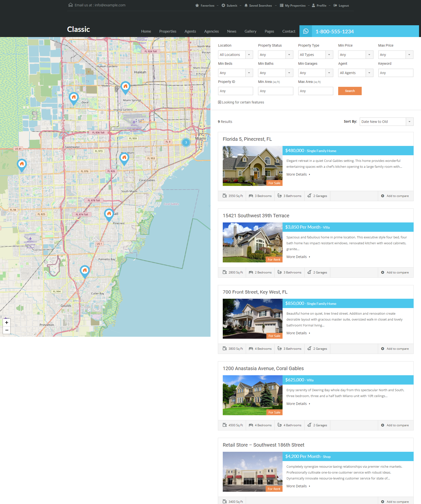Click the Profile user icon

tap(313, 5)
